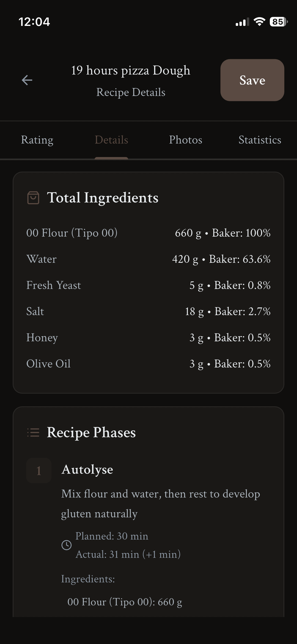297x644 pixels.
Task: Tap the back arrow icon
Action: coord(27,80)
